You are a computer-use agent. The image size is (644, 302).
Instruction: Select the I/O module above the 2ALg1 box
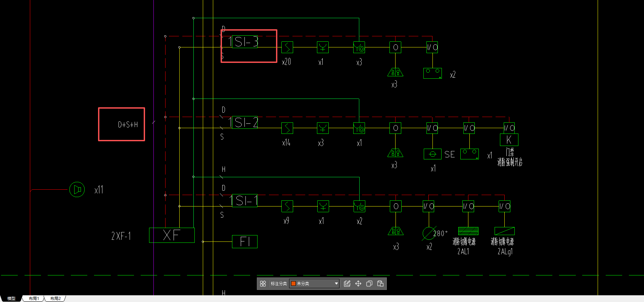click(x=505, y=206)
